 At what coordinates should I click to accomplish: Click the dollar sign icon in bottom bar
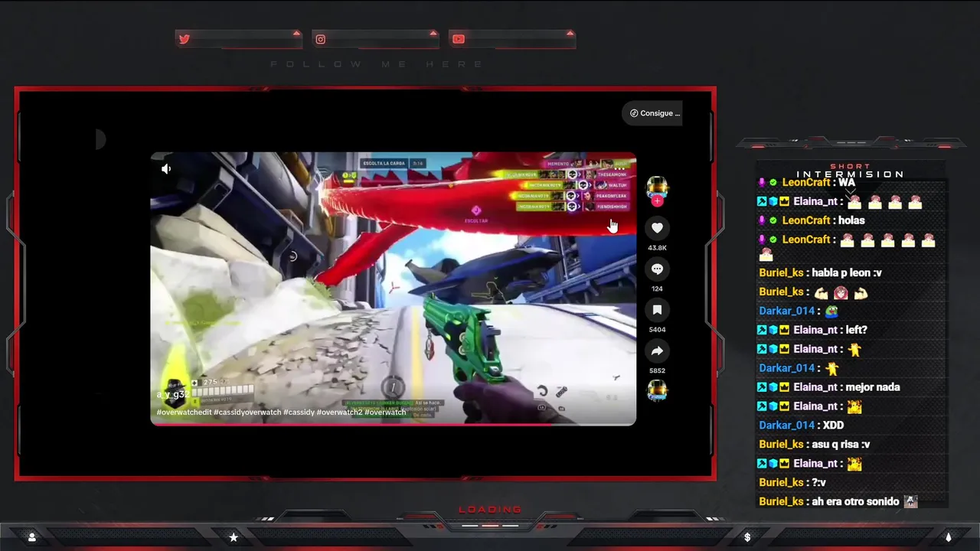coord(747,537)
